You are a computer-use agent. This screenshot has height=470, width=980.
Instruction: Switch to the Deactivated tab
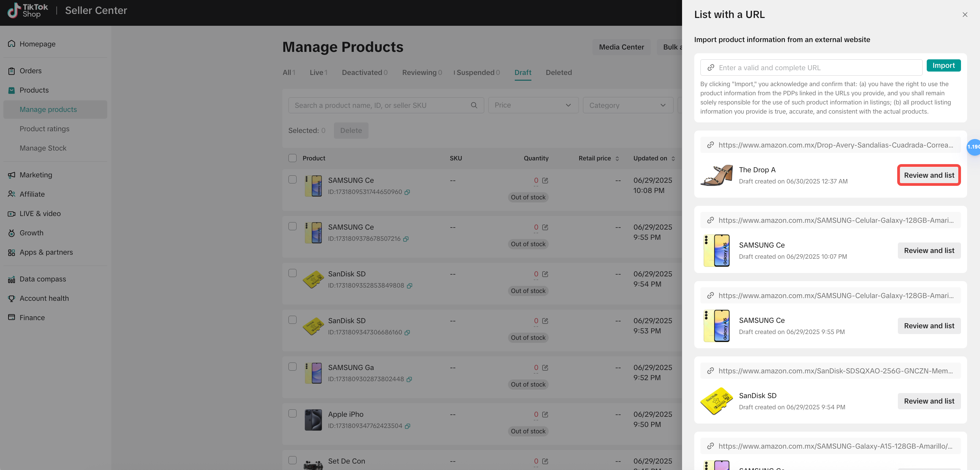coord(364,72)
